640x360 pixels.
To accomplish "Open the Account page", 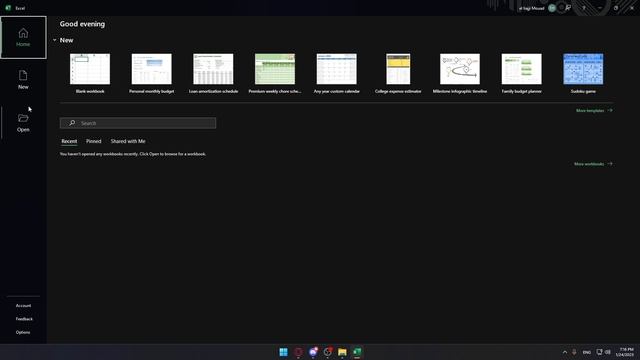I will tap(23, 306).
